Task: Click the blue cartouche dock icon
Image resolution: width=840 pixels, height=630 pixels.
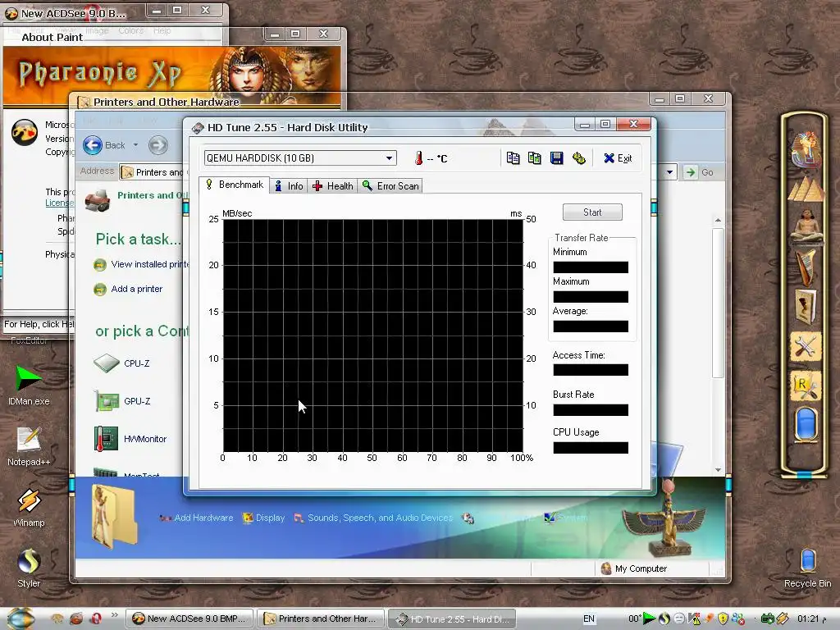Action: (x=806, y=425)
